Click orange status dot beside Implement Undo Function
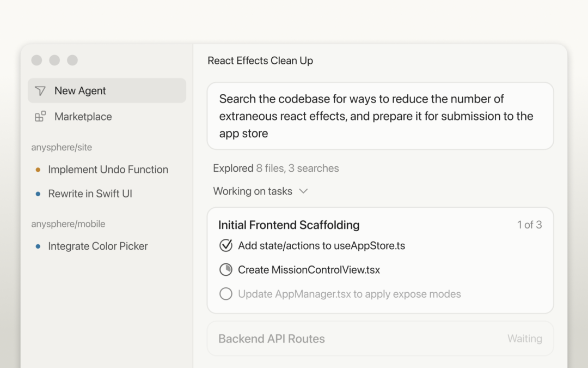 tap(38, 170)
